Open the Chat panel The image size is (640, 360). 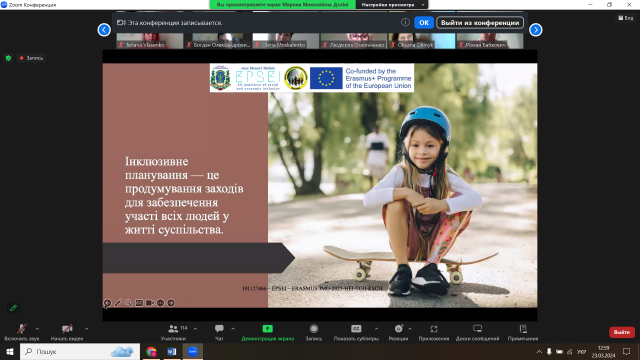[219, 329]
